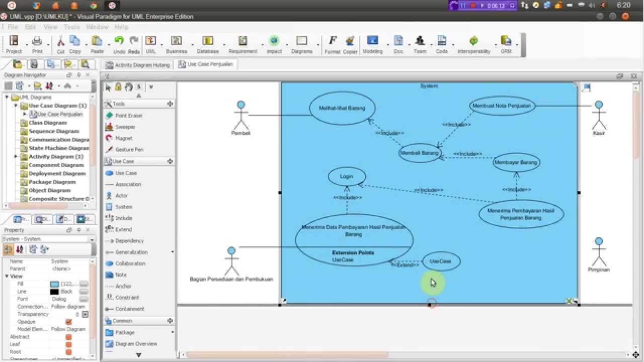The width and height of the screenshot is (644, 362).
Task: Click the Redo toolbar icon
Action: [x=134, y=44]
